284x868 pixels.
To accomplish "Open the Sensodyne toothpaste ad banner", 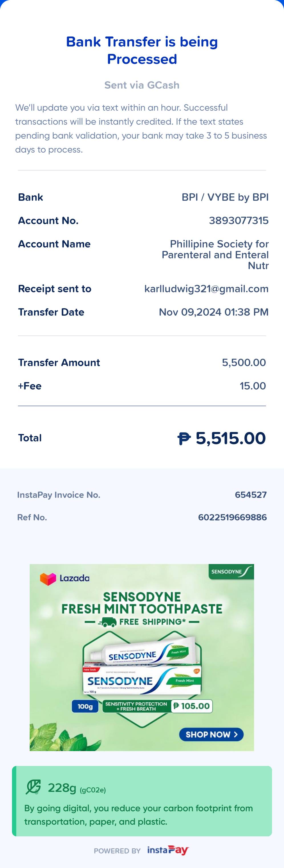I will 142,657.
